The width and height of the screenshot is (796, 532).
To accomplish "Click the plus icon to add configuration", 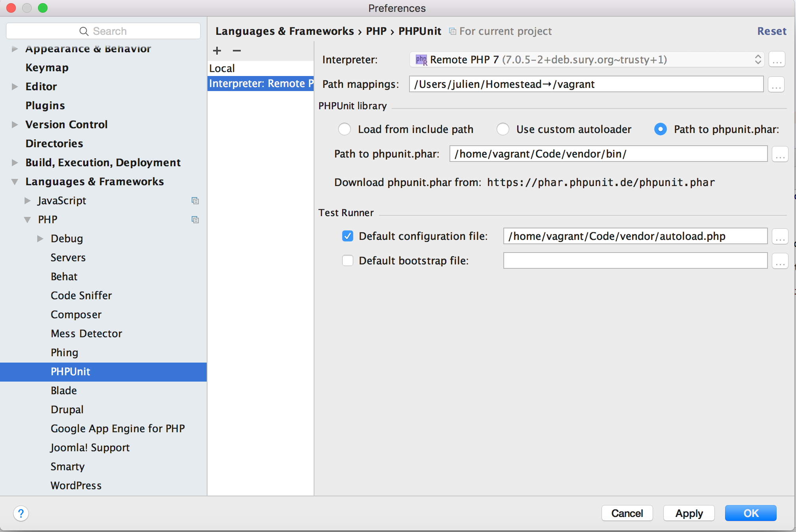I will tap(217, 51).
